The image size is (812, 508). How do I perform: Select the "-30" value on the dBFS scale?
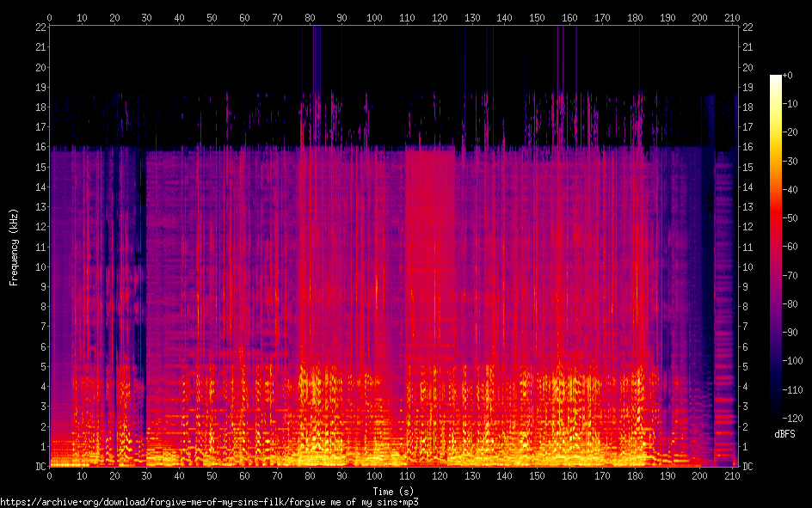[790, 162]
